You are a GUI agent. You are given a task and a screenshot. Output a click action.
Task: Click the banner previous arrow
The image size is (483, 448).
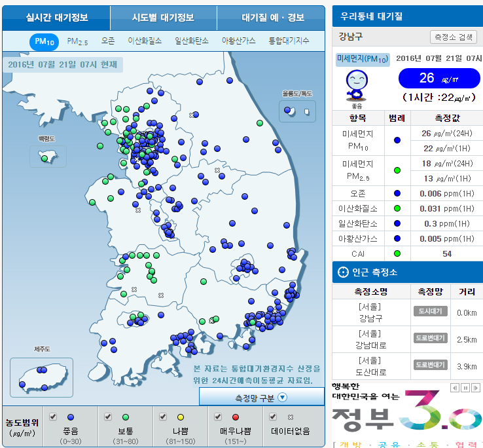tap(454, 388)
